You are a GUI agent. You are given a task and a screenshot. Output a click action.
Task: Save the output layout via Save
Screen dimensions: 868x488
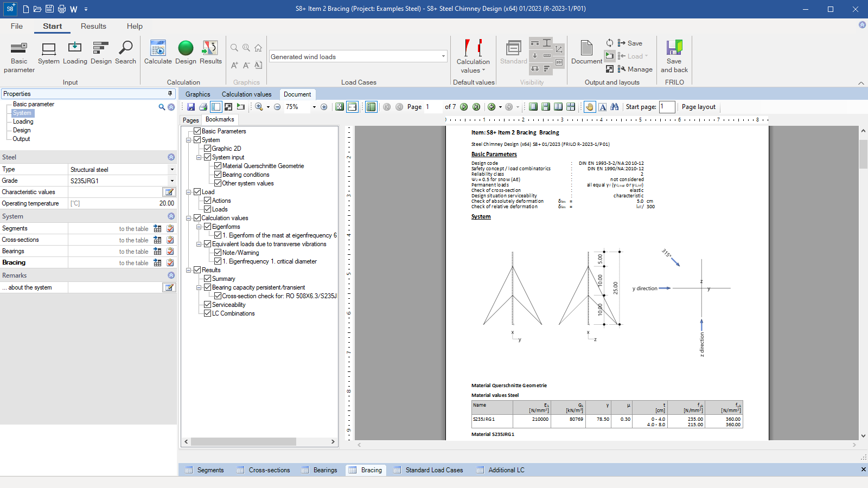[x=630, y=43]
